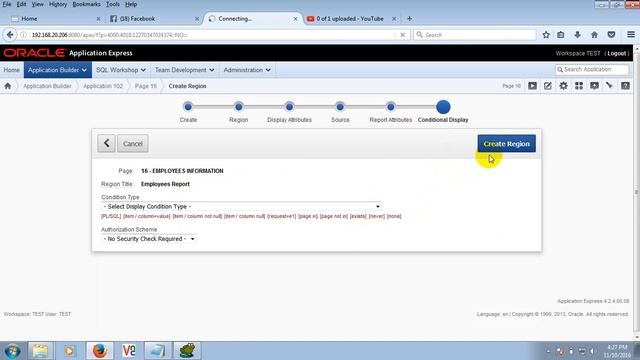Viewport: 640px width, 360px height.
Task: Expand the SQL Workshop menu
Action: point(121,70)
